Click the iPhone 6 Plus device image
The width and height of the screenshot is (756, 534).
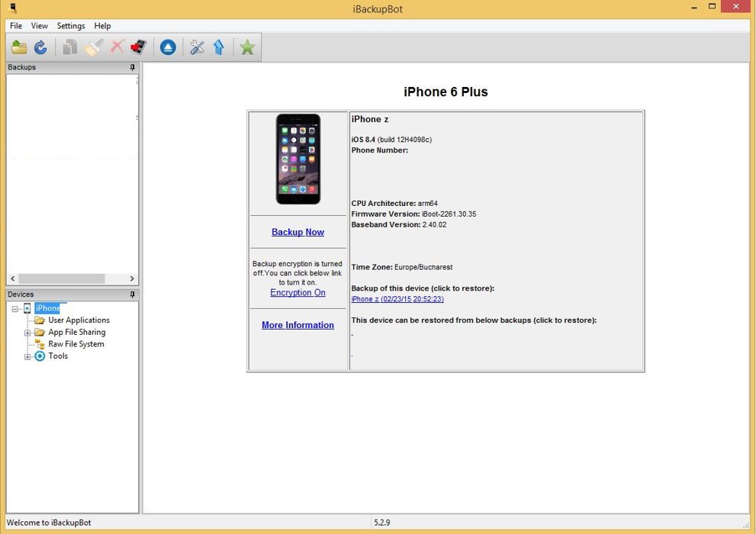point(298,159)
